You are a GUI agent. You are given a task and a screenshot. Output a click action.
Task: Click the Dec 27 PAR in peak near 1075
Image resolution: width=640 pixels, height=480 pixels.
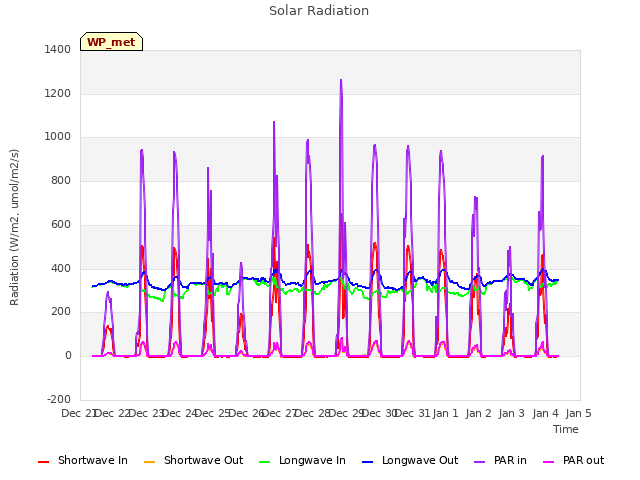(x=274, y=122)
